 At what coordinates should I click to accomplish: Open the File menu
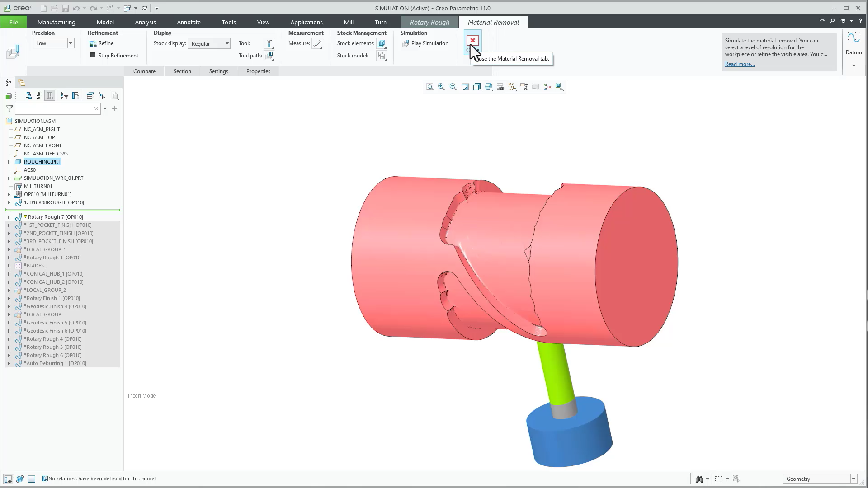coord(14,22)
